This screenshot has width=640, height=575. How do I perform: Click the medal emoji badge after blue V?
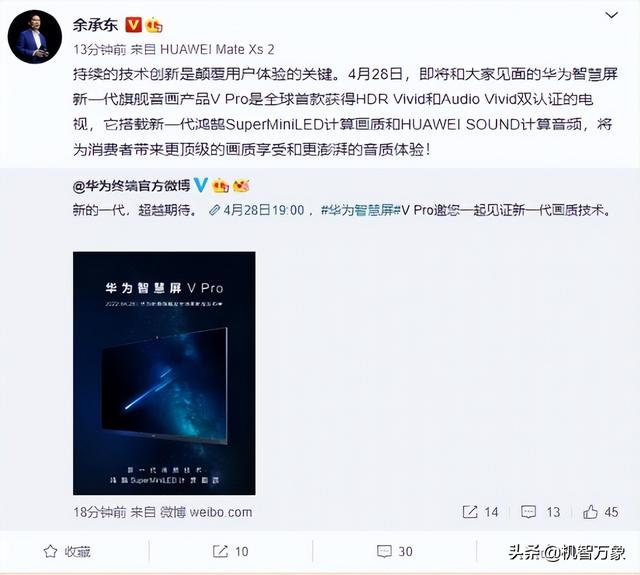pyautogui.click(x=221, y=186)
